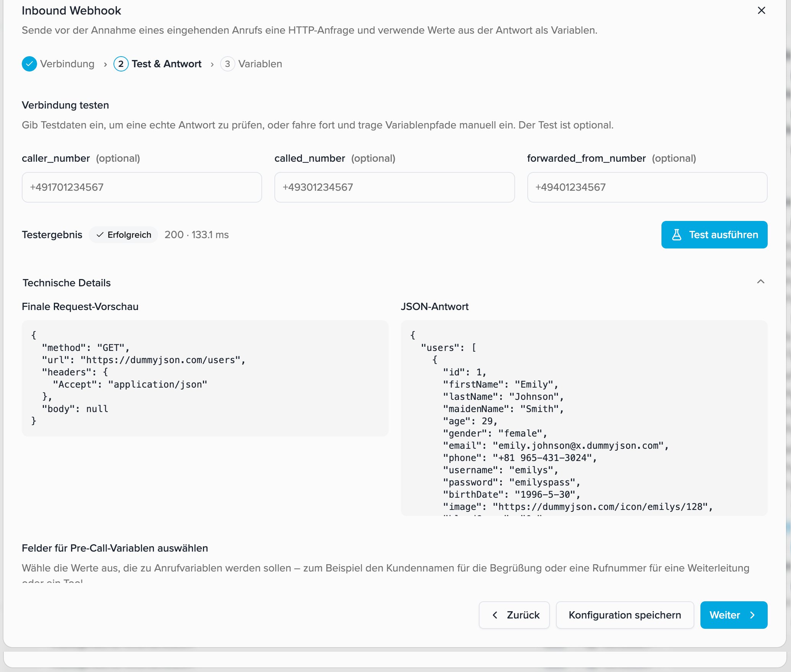The image size is (791, 672).
Task: Click the flask icon on Test ausführen
Action: click(676, 235)
